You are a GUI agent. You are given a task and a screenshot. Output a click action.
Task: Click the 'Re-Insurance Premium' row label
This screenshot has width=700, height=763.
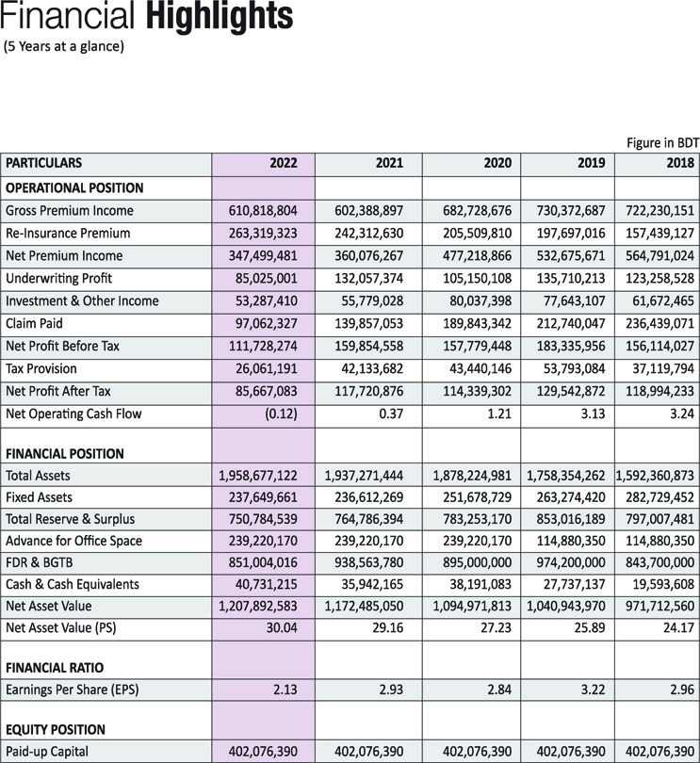(68, 233)
